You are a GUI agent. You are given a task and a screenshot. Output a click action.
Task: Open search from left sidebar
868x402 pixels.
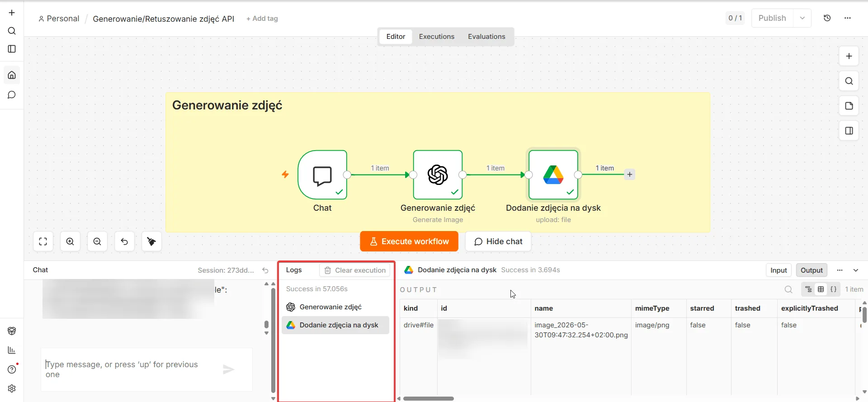pos(12,31)
